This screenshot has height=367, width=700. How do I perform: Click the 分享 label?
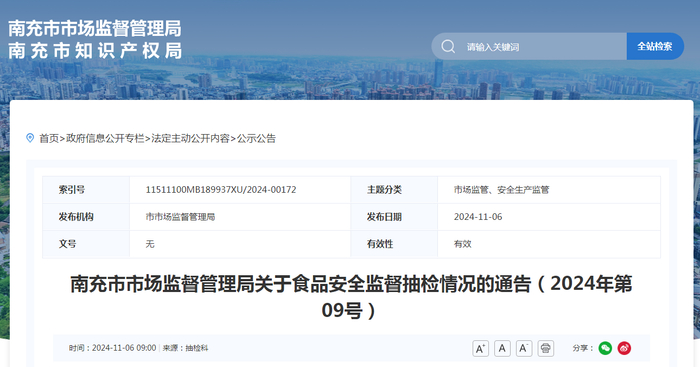583,348
